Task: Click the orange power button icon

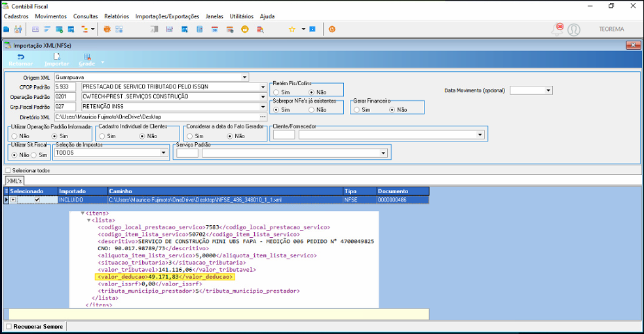Action: click(x=332, y=29)
